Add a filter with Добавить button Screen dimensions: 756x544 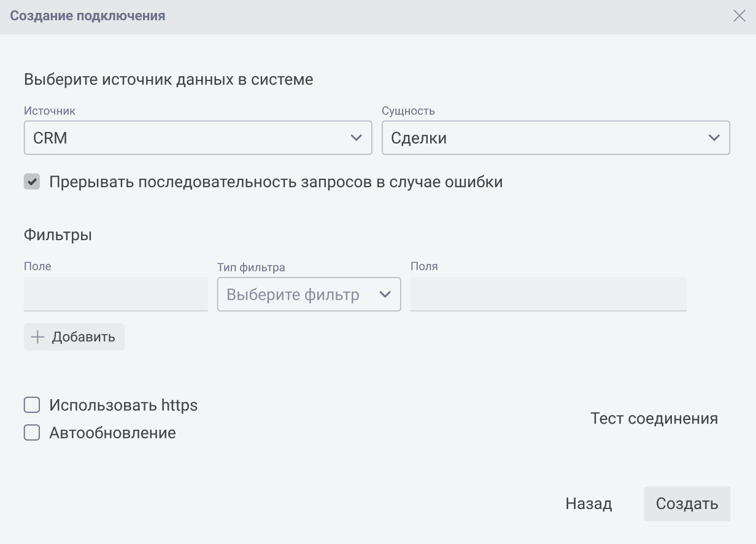coord(74,337)
